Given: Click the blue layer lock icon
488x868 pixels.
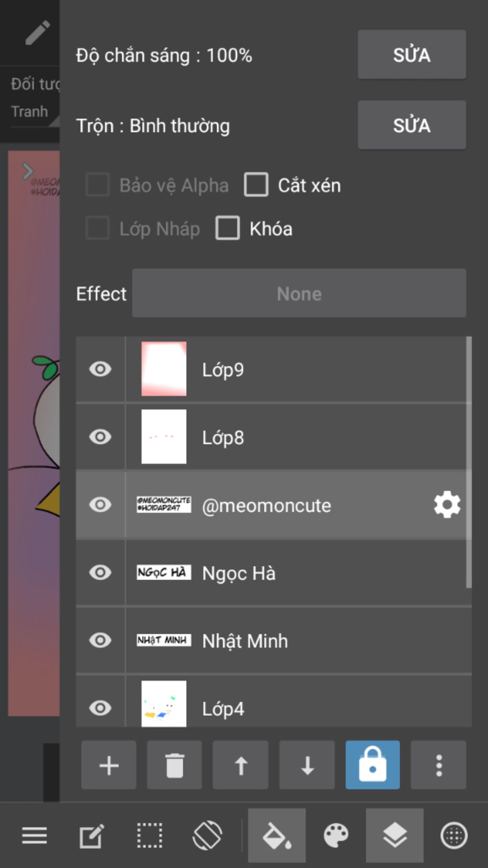Looking at the screenshot, I should [x=373, y=765].
